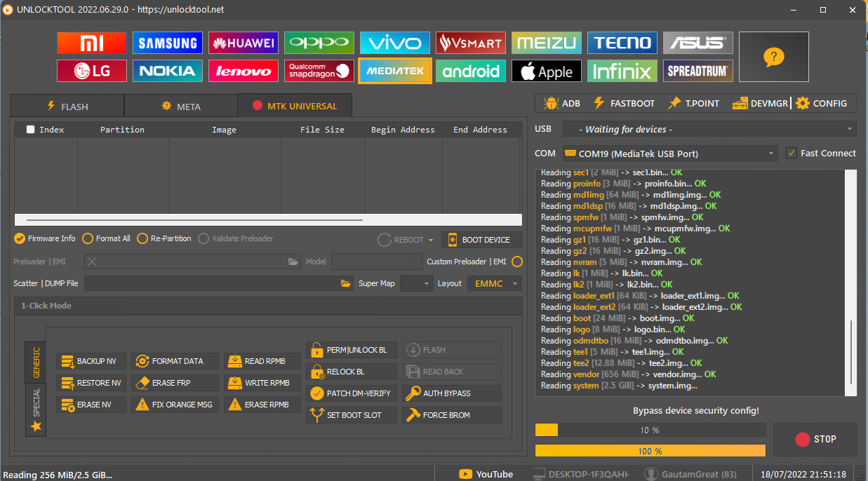This screenshot has width=868, height=481.
Task: Select the Xiaomi MI brand logo
Action: click(91, 43)
